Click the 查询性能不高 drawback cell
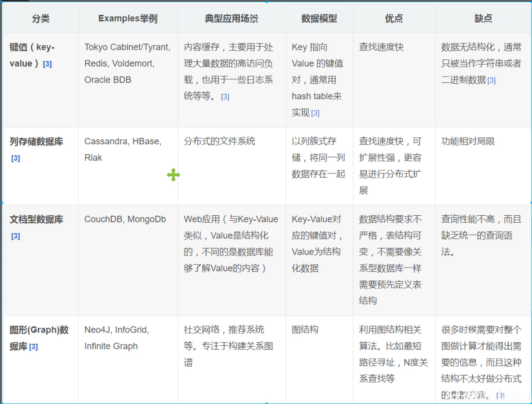Image resolution: width=532 pixels, height=404 pixels. 483,260
